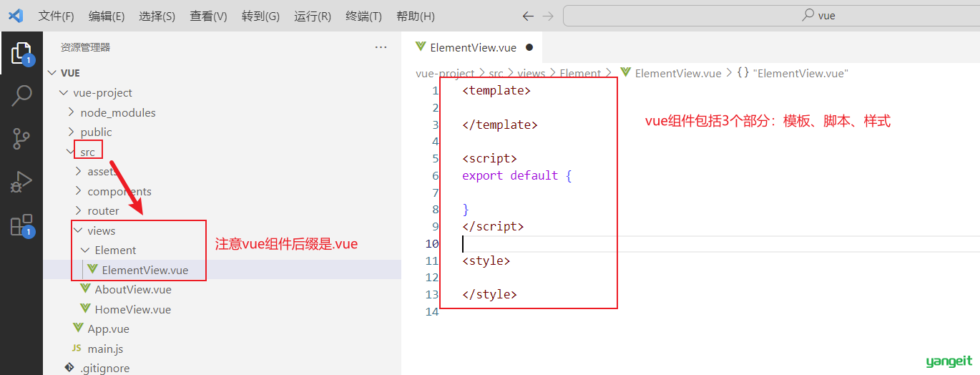980x375 pixels.
Task: Click line number 1 in the gutter
Action: point(435,91)
